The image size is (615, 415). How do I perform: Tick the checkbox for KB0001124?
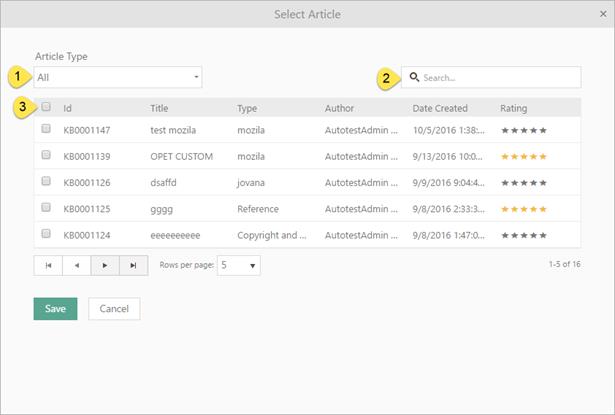pyautogui.click(x=46, y=234)
